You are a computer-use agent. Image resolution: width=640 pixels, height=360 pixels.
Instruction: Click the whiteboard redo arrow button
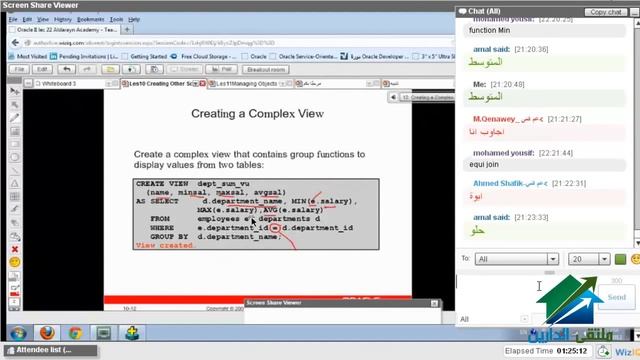click(x=87, y=69)
